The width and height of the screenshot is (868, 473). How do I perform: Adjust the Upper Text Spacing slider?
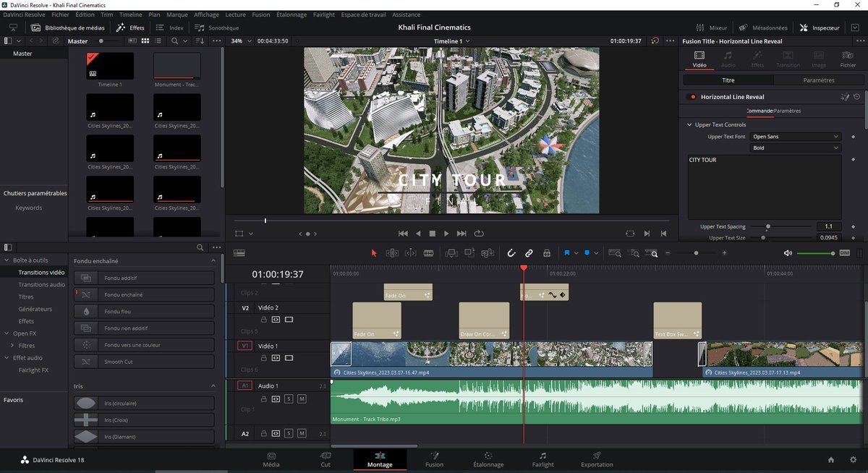[780, 226]
